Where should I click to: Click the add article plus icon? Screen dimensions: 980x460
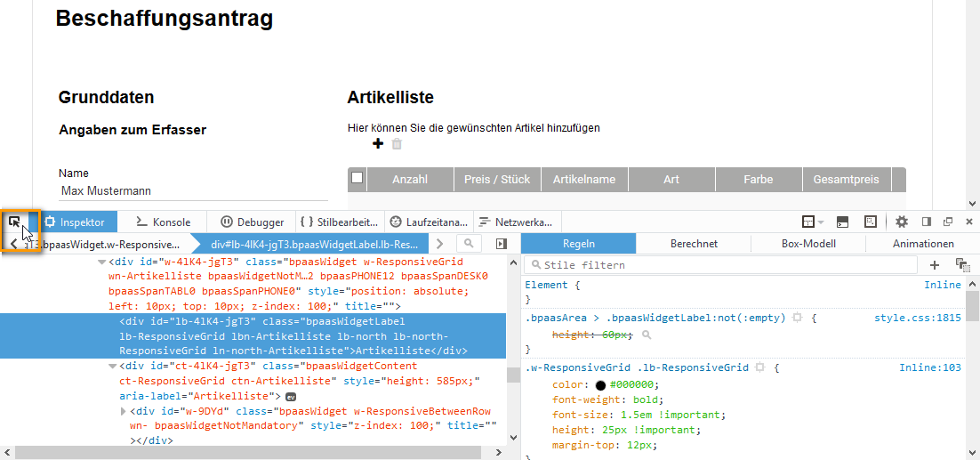pyautogui.click(x=378, y=143)
